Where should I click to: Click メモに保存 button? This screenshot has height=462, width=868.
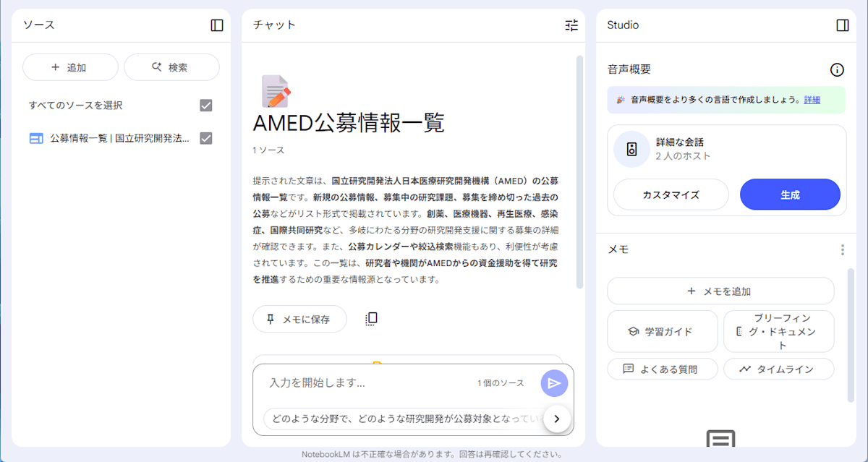[299, 319]
